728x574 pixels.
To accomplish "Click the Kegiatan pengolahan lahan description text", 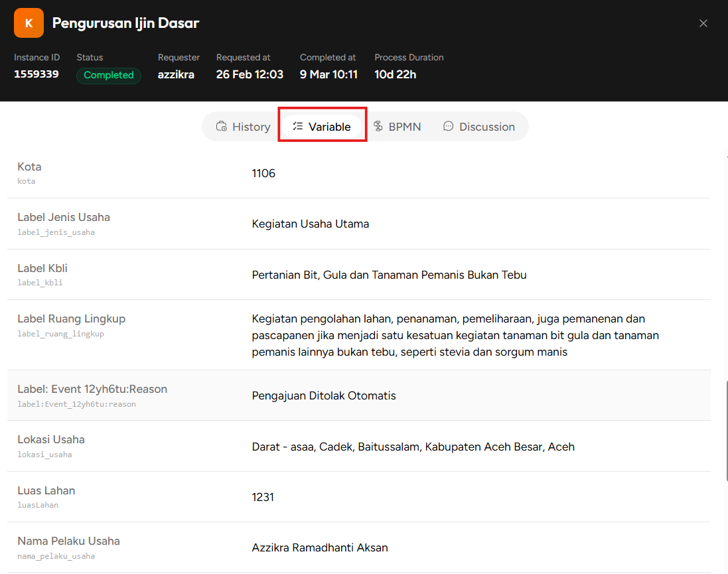I will point(455,335).
